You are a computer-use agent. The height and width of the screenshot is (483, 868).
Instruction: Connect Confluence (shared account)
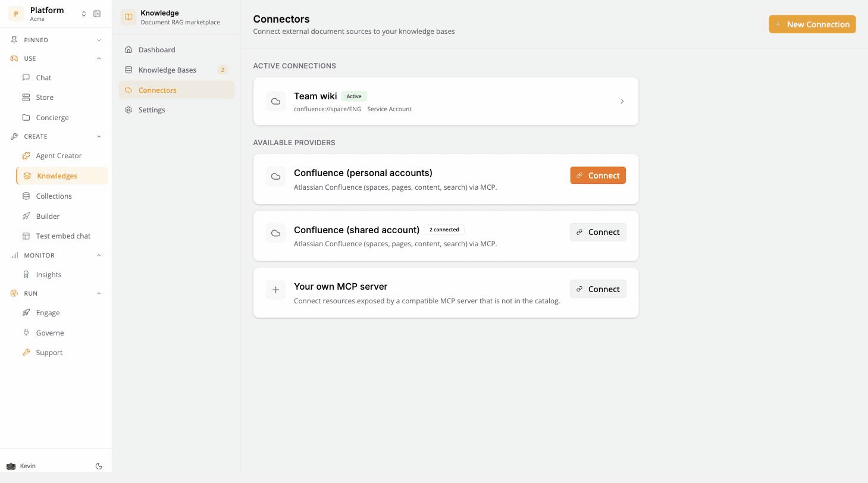pyautogui.click(x=598, y=232)
